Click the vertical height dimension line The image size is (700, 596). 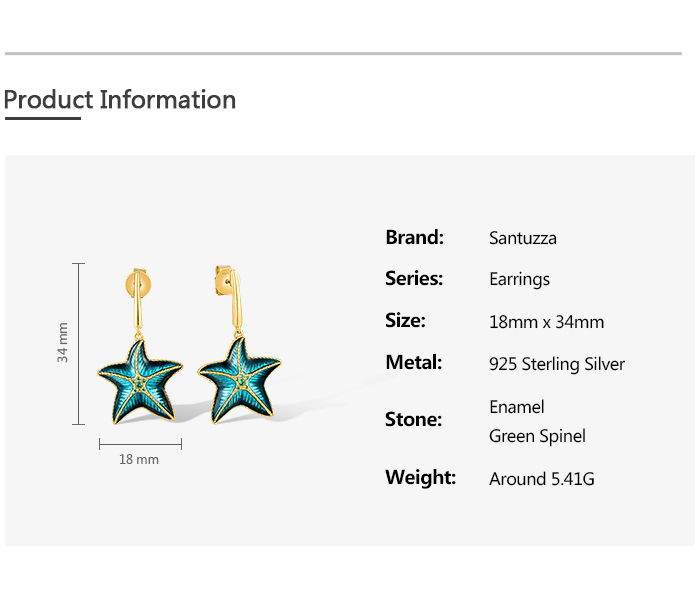pos(80,344)
